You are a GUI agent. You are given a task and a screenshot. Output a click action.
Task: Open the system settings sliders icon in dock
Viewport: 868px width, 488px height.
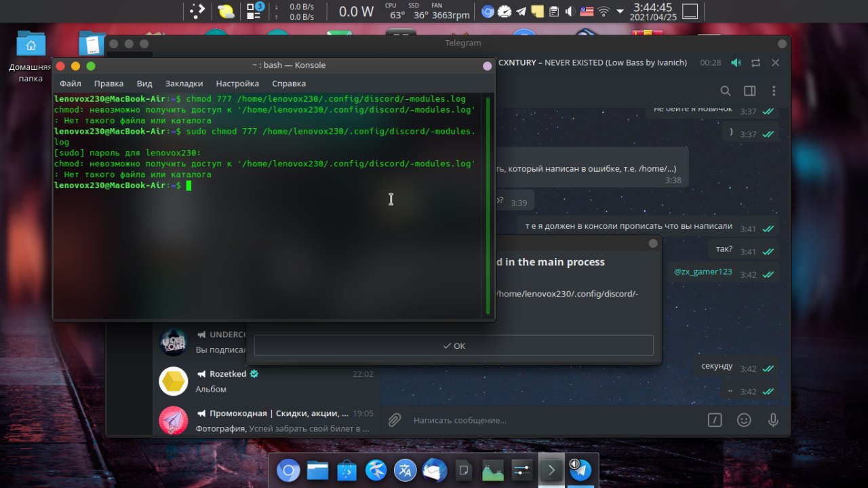click(x=522, y=470)
